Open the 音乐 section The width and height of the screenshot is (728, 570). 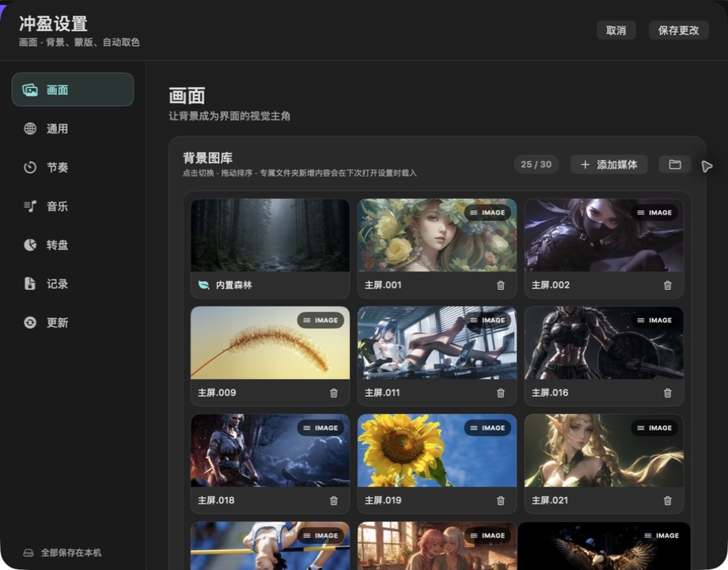(73, 207)
